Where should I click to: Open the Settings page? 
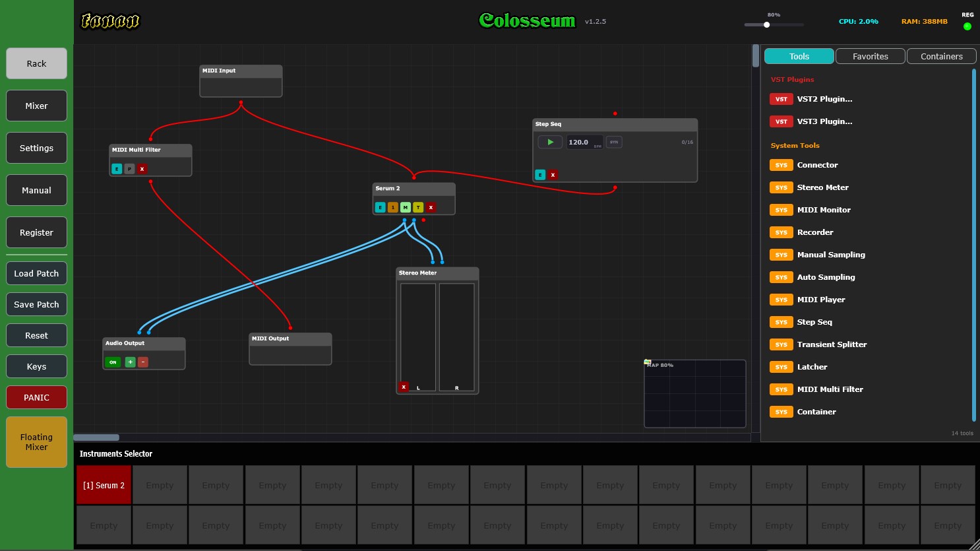coord(36,148)
